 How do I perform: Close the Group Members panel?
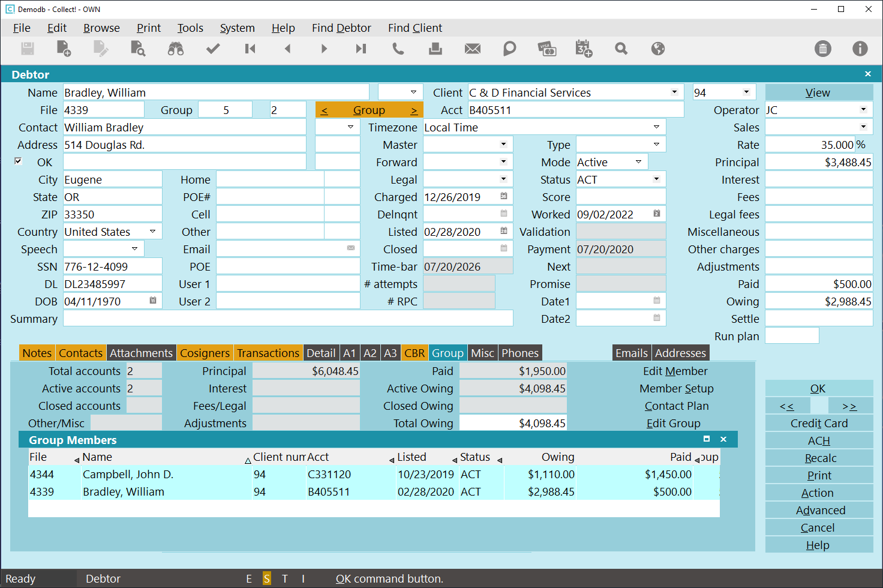(723, 439)
